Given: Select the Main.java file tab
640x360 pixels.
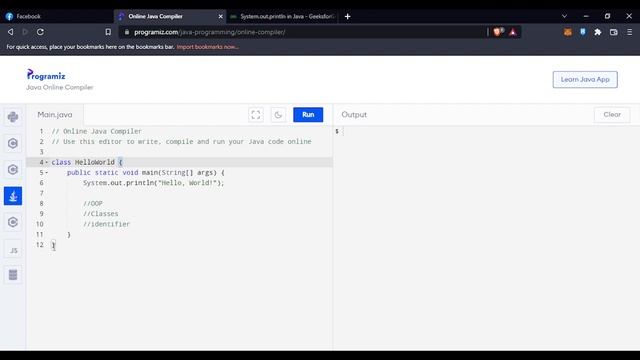Looking at the screenshot, I should pos(55,115).
